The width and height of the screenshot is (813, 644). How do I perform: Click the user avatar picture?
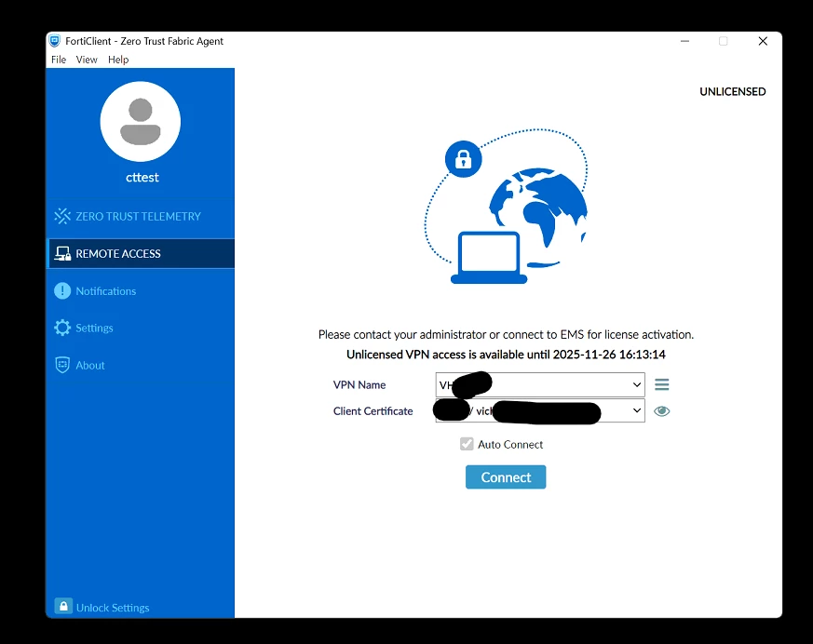point(141,122)
